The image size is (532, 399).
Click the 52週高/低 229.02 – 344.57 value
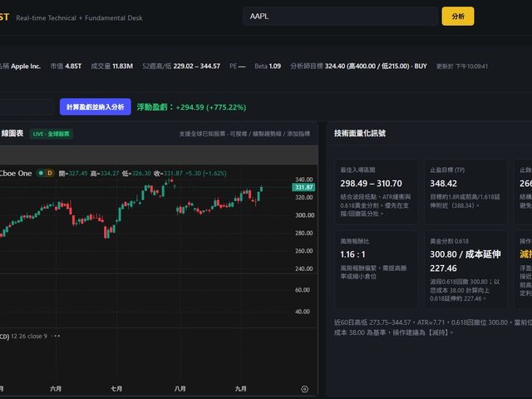181,66
